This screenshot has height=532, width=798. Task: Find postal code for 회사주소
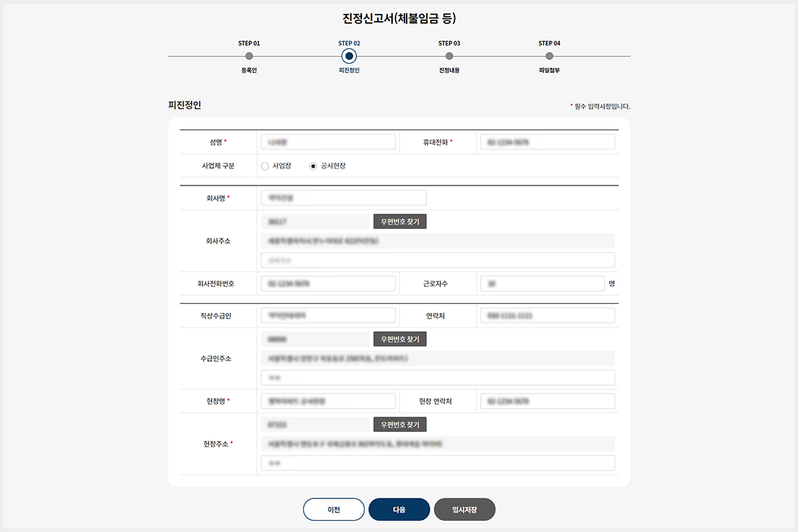[x=400, y=221]
